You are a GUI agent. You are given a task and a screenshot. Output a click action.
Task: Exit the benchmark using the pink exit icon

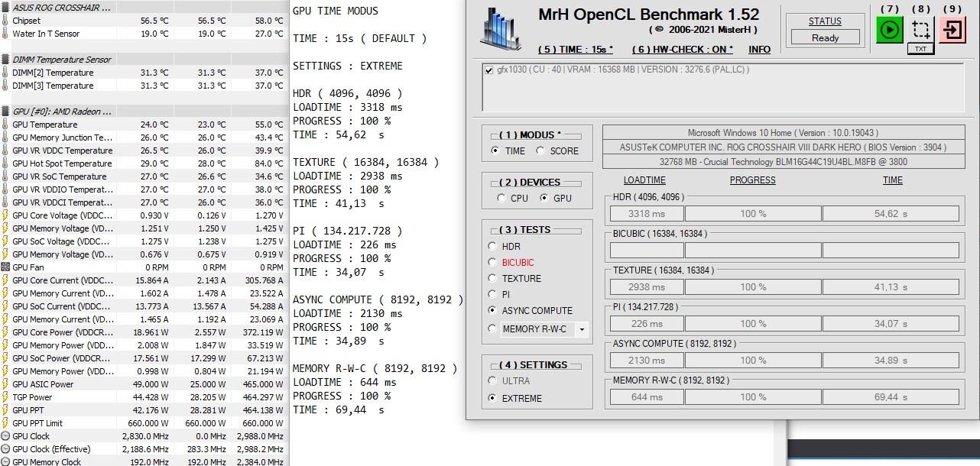pyautogui.click(x=952, y=30)
